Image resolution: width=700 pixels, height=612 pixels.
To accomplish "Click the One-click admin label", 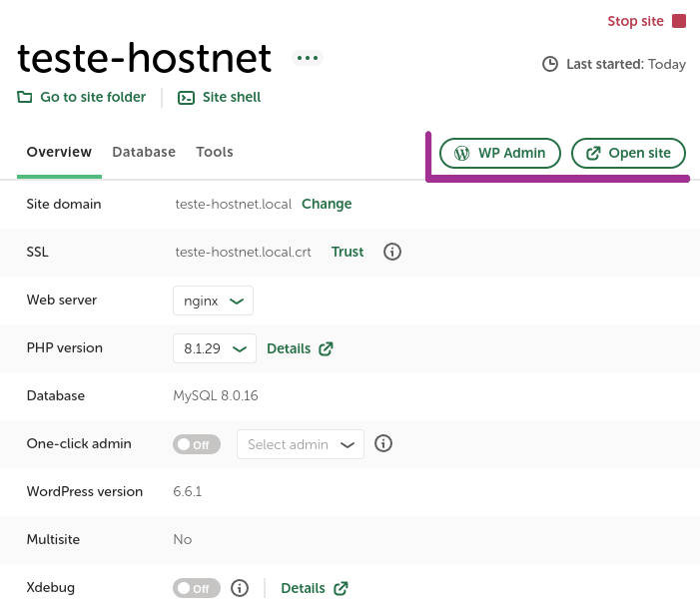I will coord(79,443).
